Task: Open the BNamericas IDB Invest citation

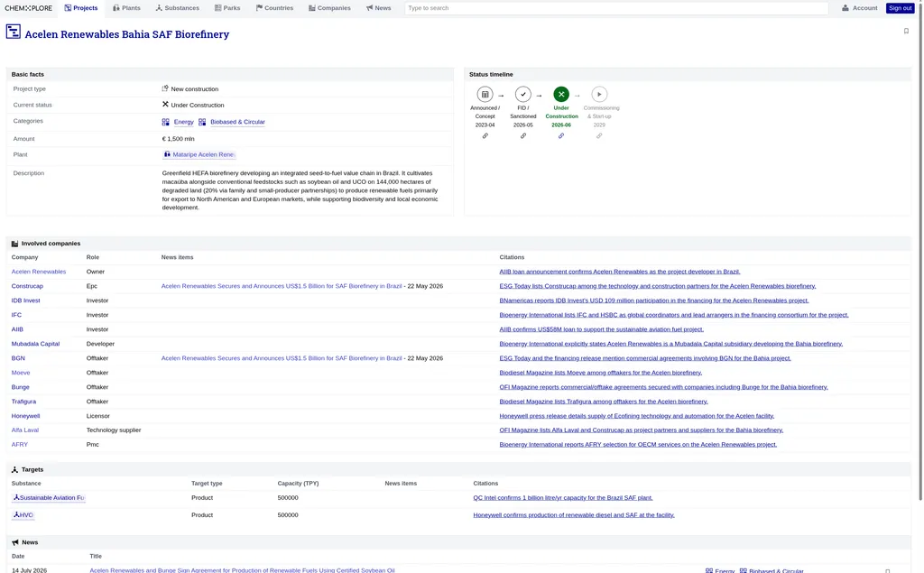Action: [x=653, y=300]
